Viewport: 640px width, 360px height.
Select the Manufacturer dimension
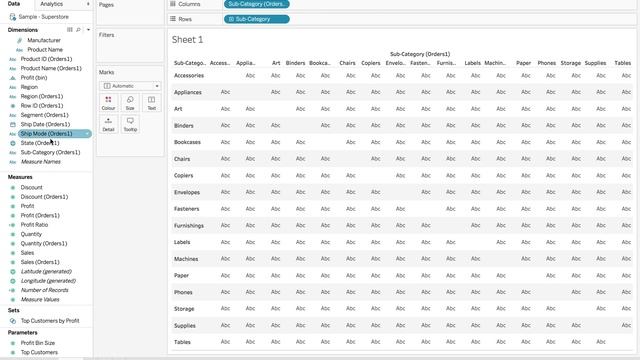coord(44,40)
